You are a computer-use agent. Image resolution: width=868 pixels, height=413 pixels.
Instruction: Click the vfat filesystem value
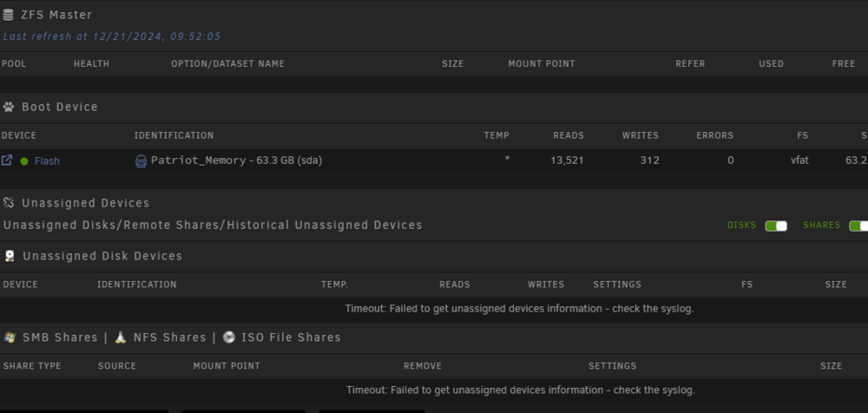pos(799,161)
